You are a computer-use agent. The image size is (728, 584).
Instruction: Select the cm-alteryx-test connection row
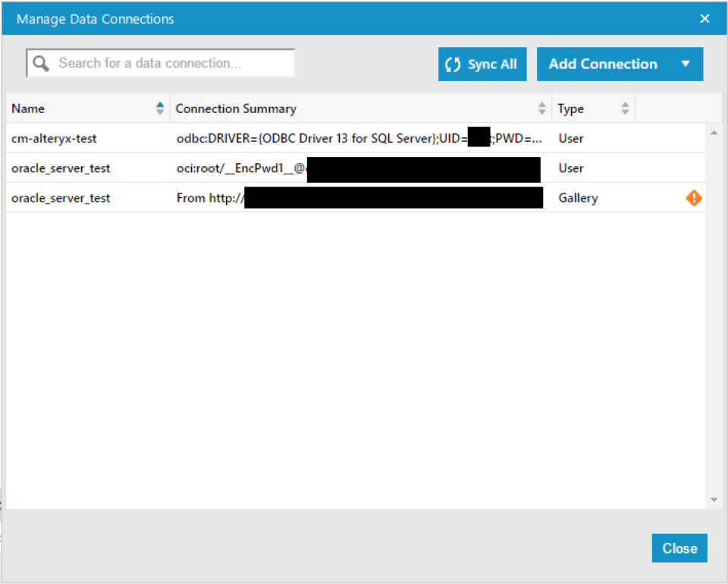(54, 139)
